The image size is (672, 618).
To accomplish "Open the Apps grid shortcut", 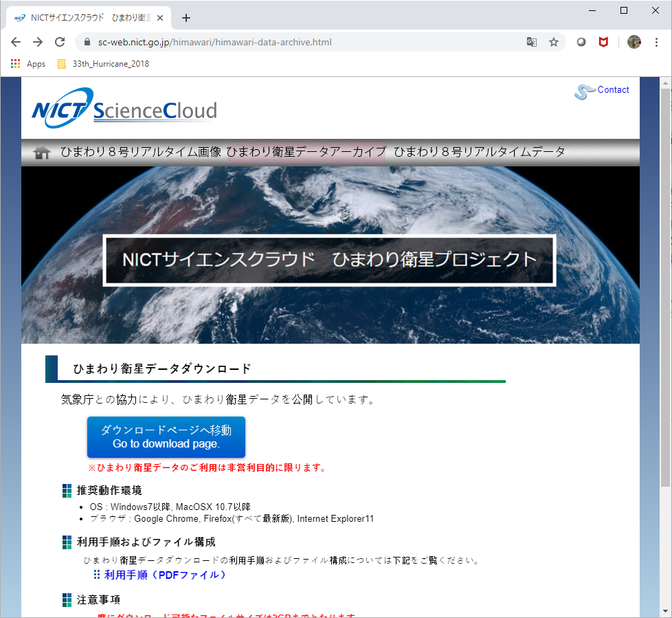I will coord(28,64).
